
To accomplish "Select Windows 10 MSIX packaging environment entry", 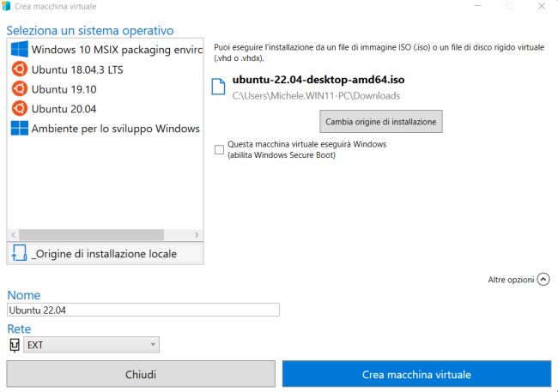I will [106, 50].
